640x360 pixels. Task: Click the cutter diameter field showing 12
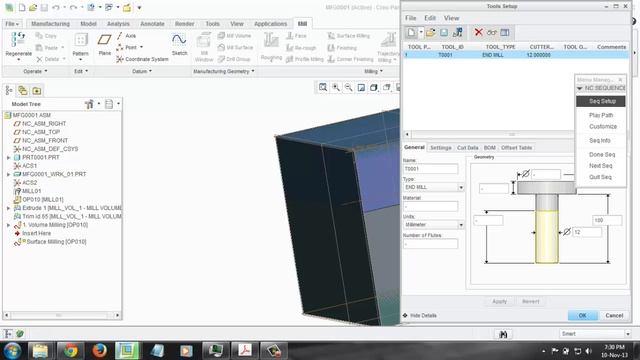[587, 232]
